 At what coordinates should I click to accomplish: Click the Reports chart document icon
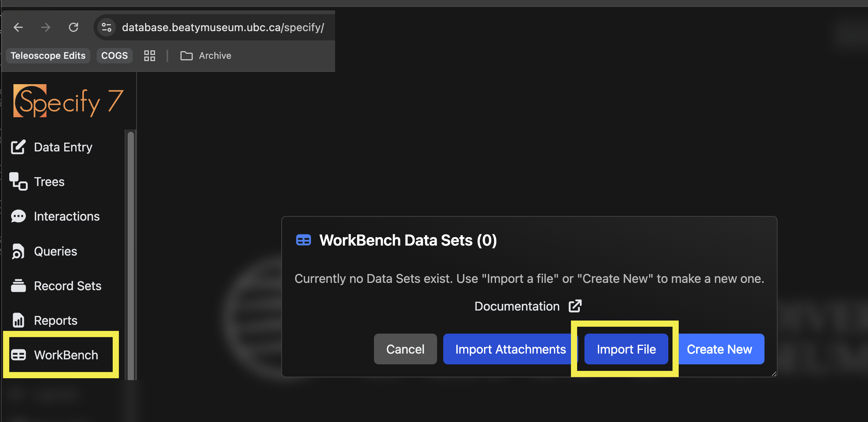pos(18,320)
